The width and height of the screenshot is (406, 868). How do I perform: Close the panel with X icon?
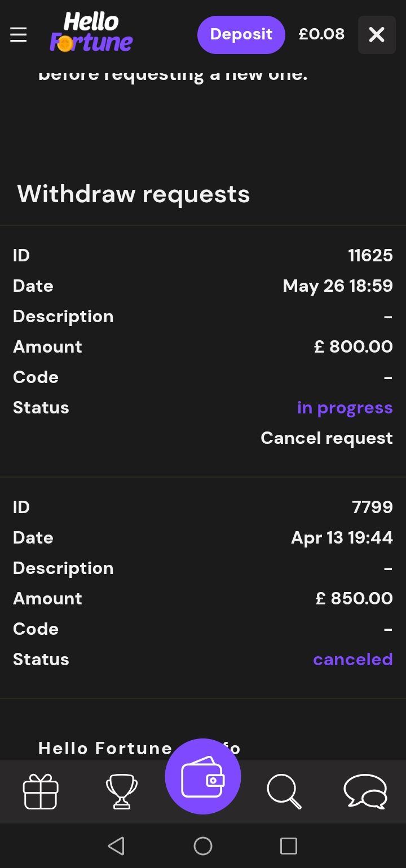[x=377, y=35]
